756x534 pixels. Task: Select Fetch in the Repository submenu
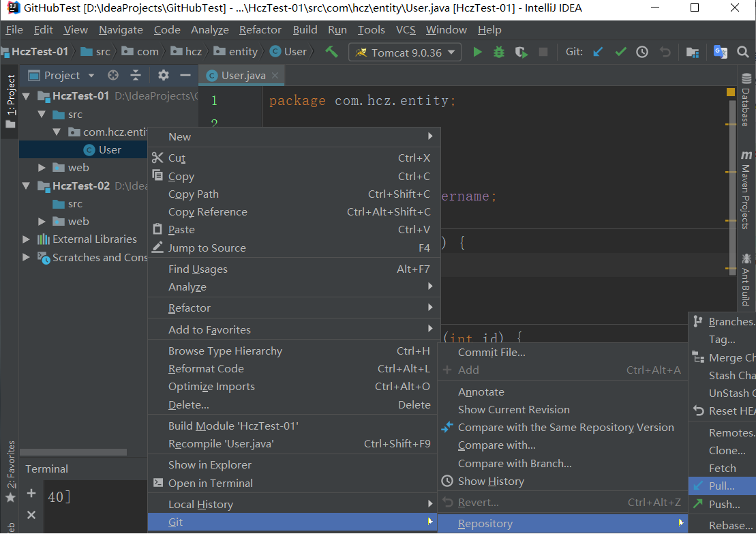click(x=722, y=468)
